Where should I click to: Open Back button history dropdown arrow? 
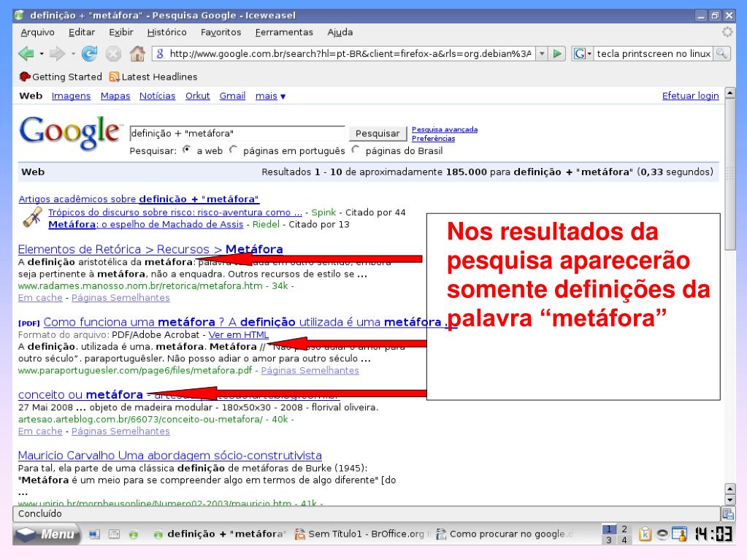[x=42, y=54]
